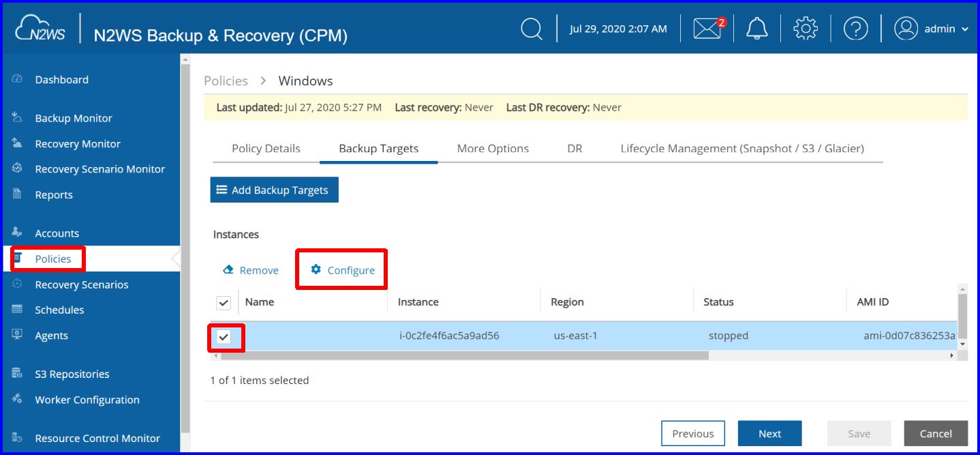The width and height of the screenshot is (980, 455).
Task: Click the Reports document icon
Action: pyautogui.click(x=18, y=194)
